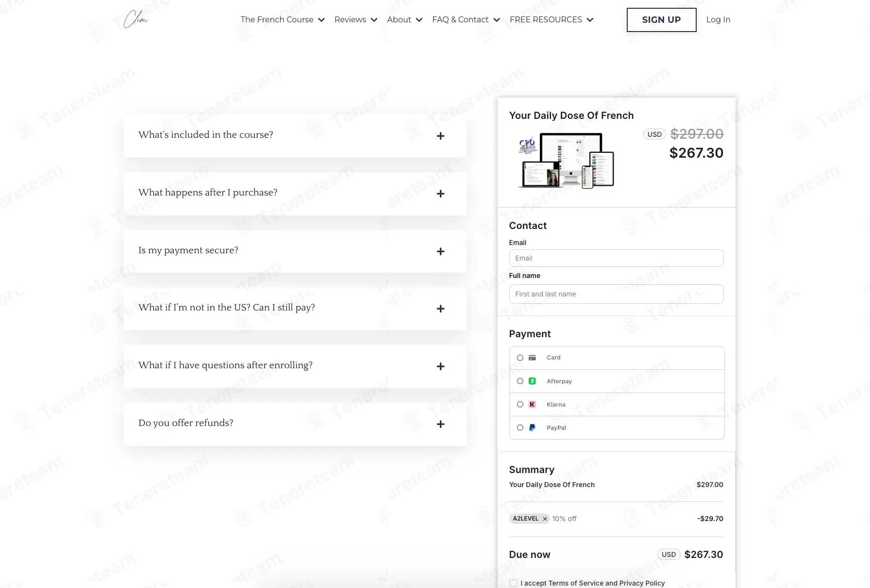
Task: Click the "Is my payment secure?" question
Action: point(188,250)
